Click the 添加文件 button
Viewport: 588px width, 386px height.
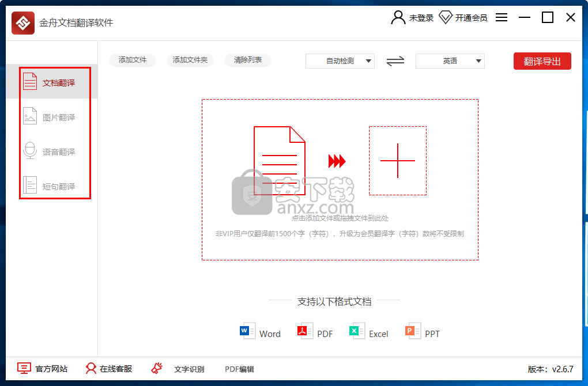point(133,60)
